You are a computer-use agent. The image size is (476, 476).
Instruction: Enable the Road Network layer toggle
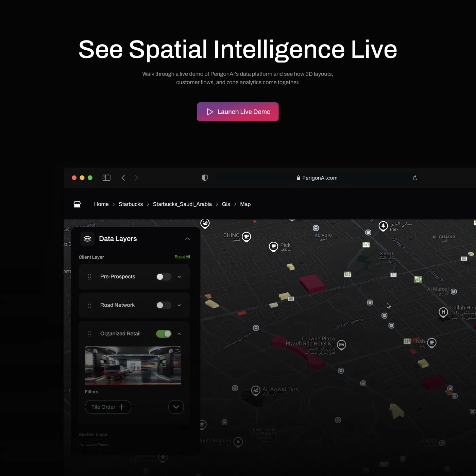[164, 305]
